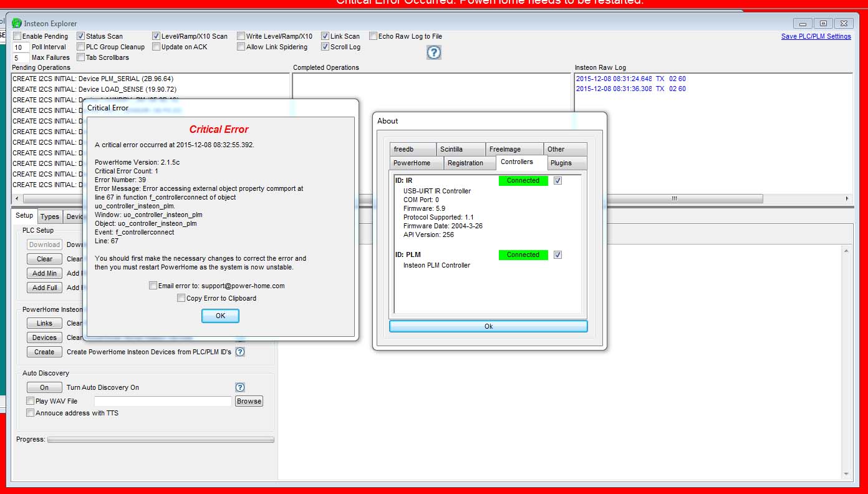
Task: Select the Scintilla tab
Action: coord(460,150)
